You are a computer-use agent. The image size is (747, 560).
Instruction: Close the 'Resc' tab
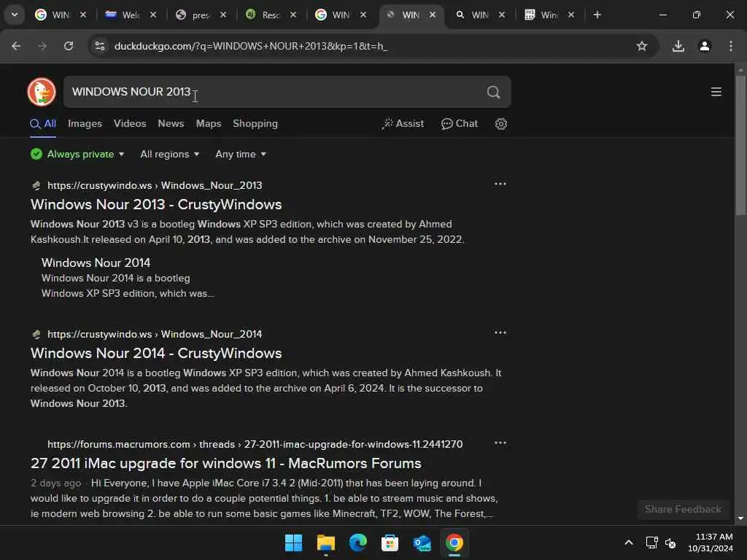(x=293, y=15)
